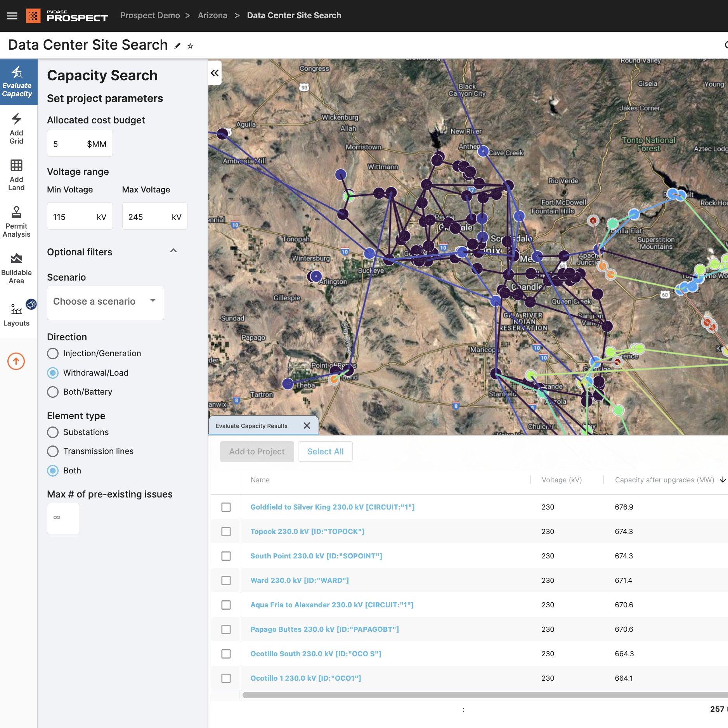Collapse the Capacity Search panel
Viewport: 728px width, 728px height.
click(215, 73)
